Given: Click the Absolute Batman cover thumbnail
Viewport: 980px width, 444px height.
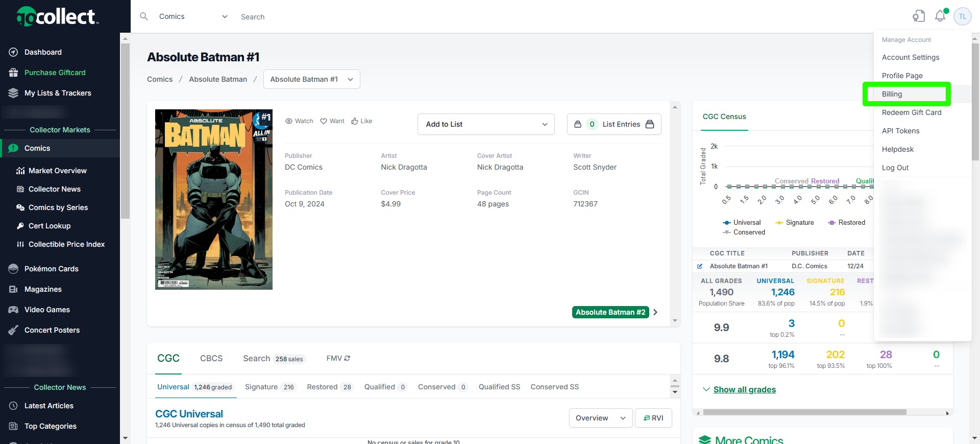Looking at the screenshot, I should click(x=214, y=199).
